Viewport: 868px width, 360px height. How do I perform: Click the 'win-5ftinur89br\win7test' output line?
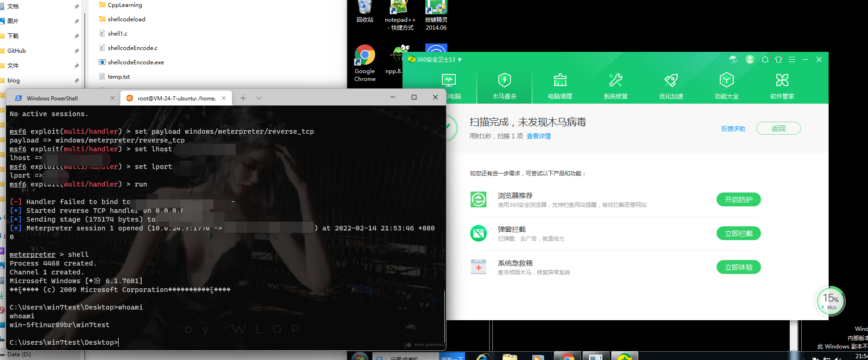(x=60, y=325)
